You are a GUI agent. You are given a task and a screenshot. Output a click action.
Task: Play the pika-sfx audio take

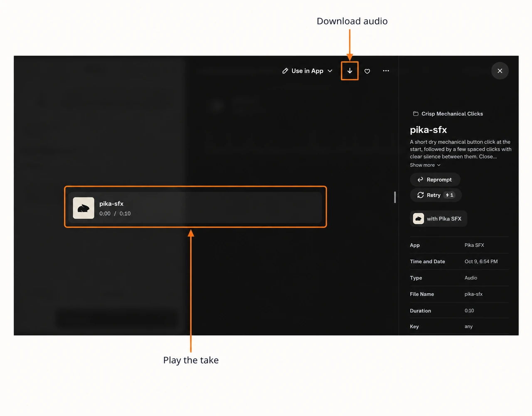click(195, 208)
